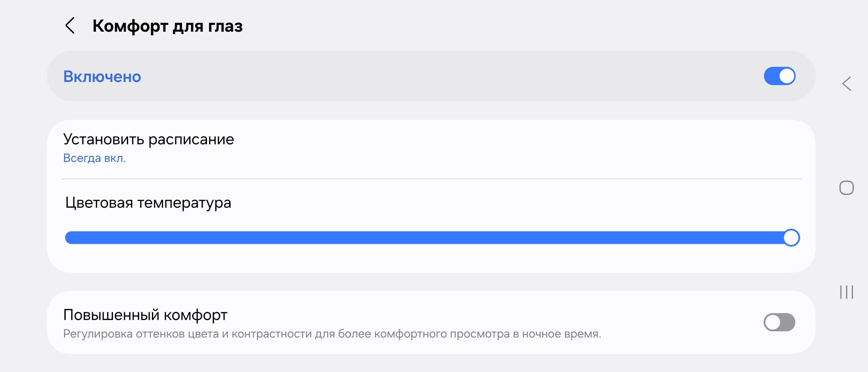Tap the "Повышенный комфорт" title text
The image size is (868, 372).
[145, 315]
